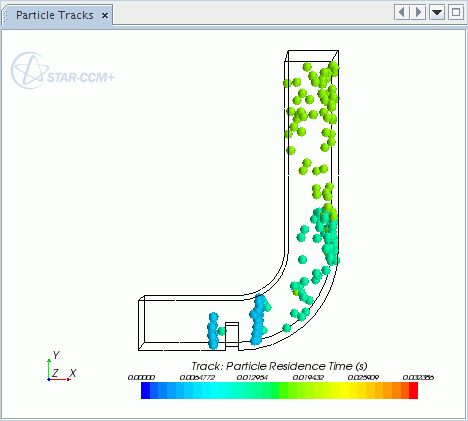Click the Z axis label on triad
Screen dimensions: 468x421
click(x=55, y=373)
